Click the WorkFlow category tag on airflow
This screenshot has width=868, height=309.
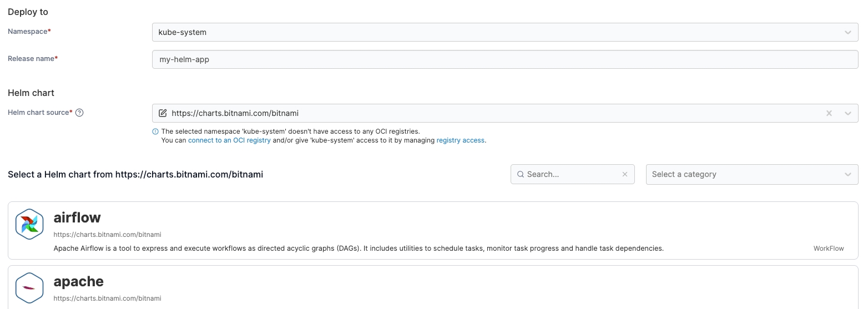click(x=828, y=249)
